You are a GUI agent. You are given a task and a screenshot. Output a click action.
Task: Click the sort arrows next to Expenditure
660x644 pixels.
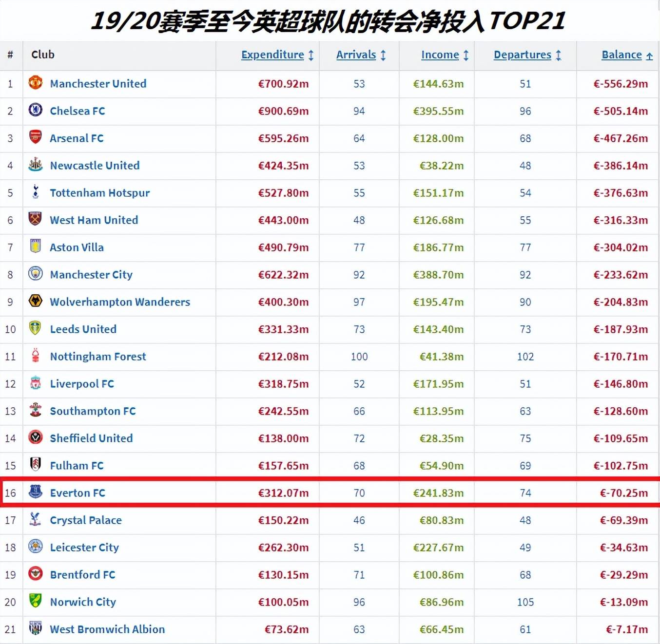pos(311,55)
